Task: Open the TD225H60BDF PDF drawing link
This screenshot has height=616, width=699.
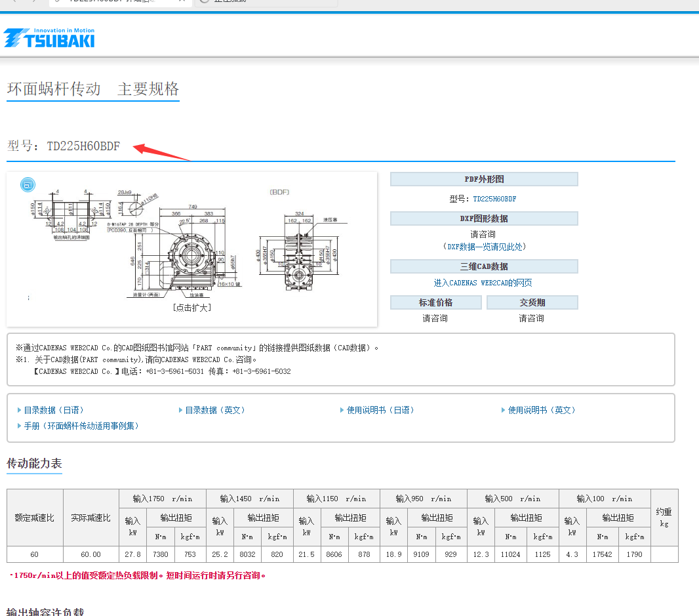Action: tap(494, 198)
